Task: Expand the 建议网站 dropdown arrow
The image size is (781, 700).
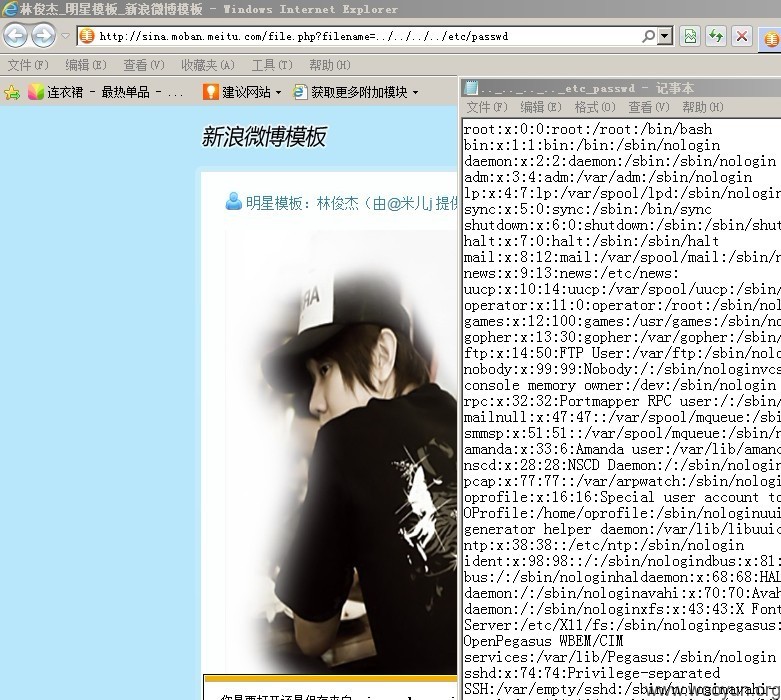Action: click(x=278, y=93)
